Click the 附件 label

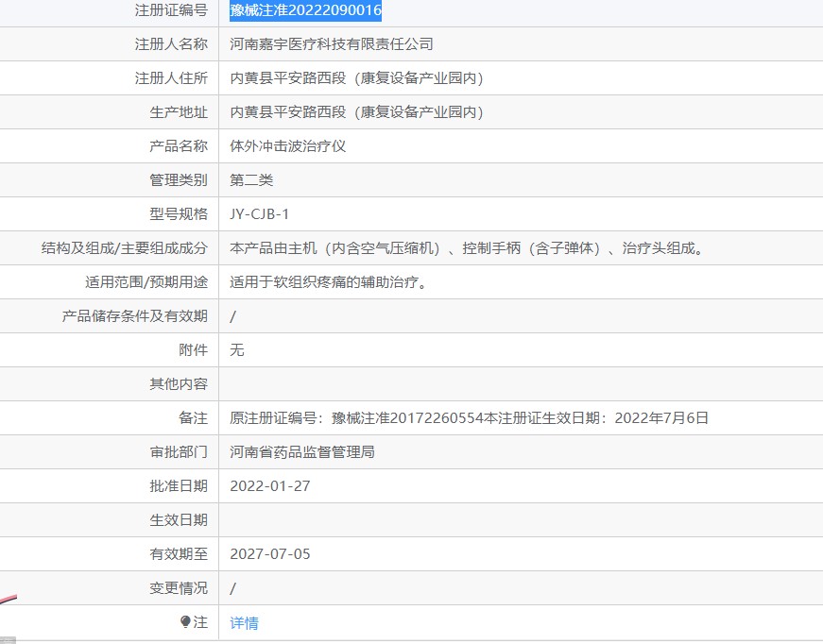click(x=193, y=350)
